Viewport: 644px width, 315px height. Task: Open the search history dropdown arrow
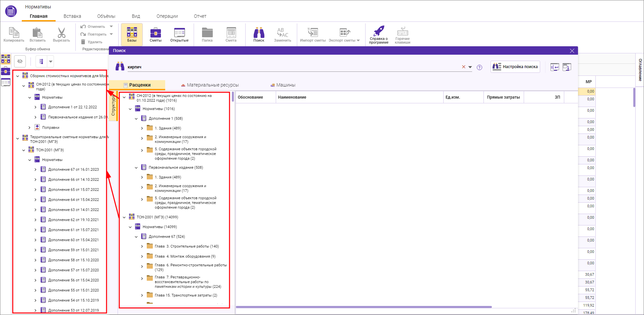point(470,67)
